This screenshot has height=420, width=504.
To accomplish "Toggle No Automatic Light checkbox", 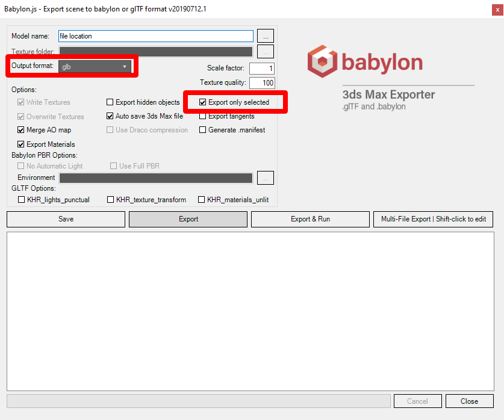I will click(x=21, y=165).
